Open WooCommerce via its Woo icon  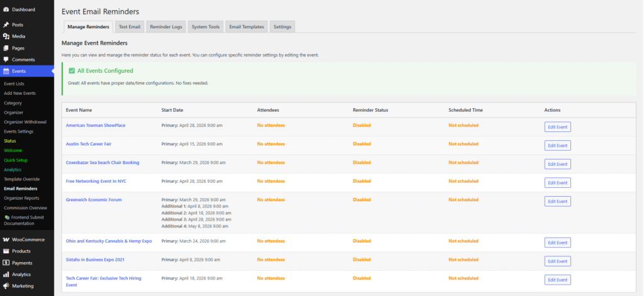[6, 239]
